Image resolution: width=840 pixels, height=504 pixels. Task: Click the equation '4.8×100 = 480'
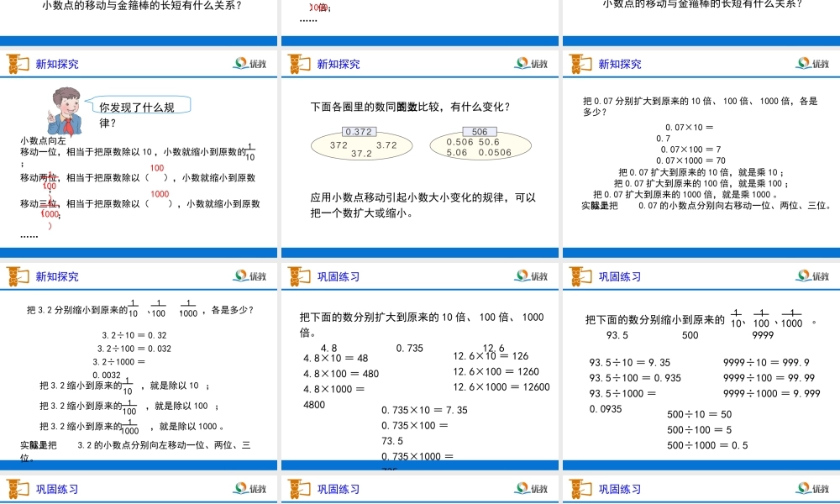click(341, 374)
